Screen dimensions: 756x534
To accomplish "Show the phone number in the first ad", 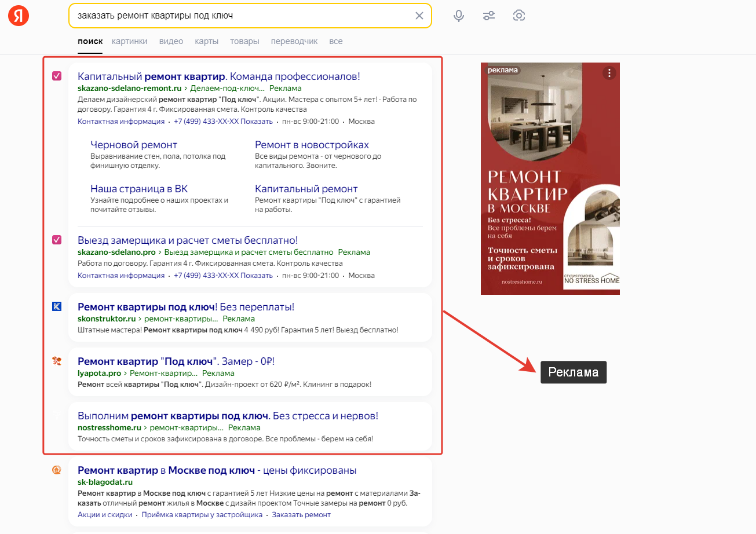I will [223, 122].
